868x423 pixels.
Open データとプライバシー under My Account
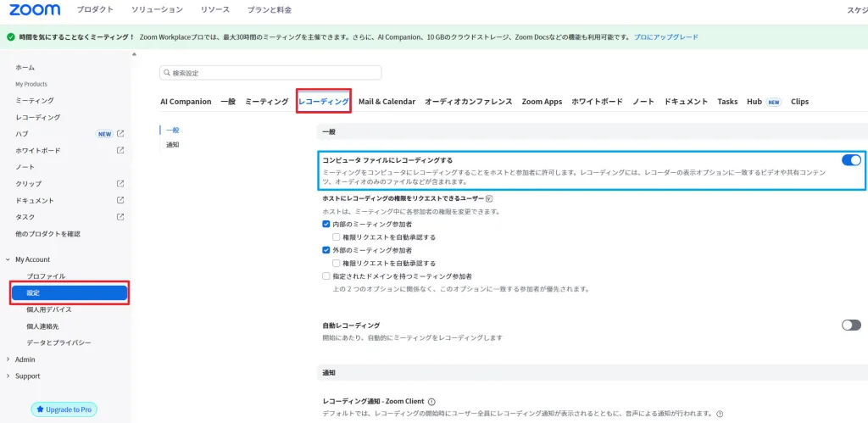pos(58,342)
